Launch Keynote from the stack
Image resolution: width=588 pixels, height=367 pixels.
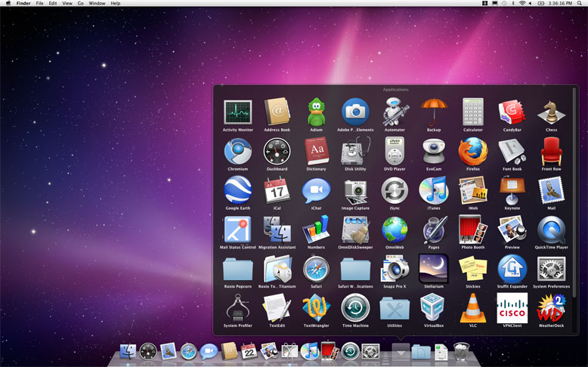(x=512, y=190)
